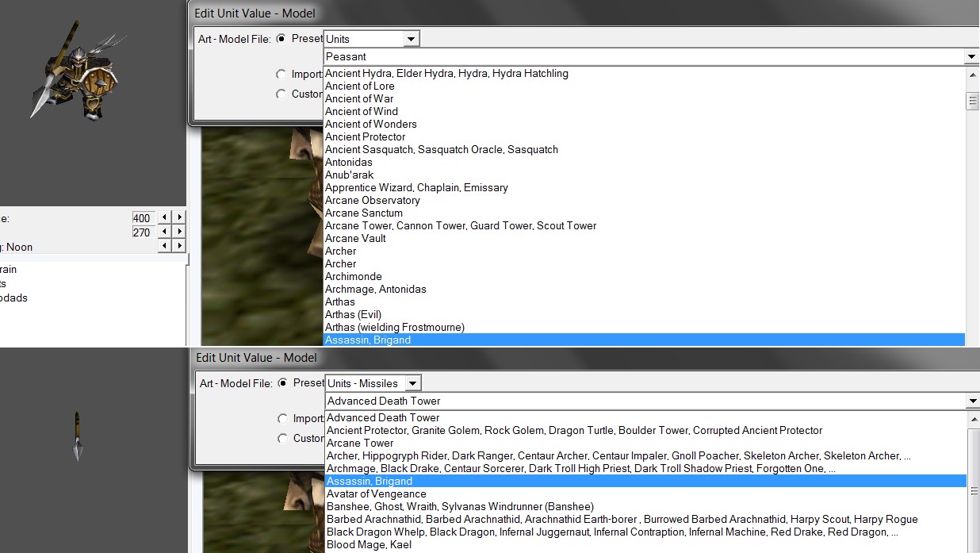Screen dimensions: 980x553
Task: Select Arcane Observatory
Action: click(644, 200)
